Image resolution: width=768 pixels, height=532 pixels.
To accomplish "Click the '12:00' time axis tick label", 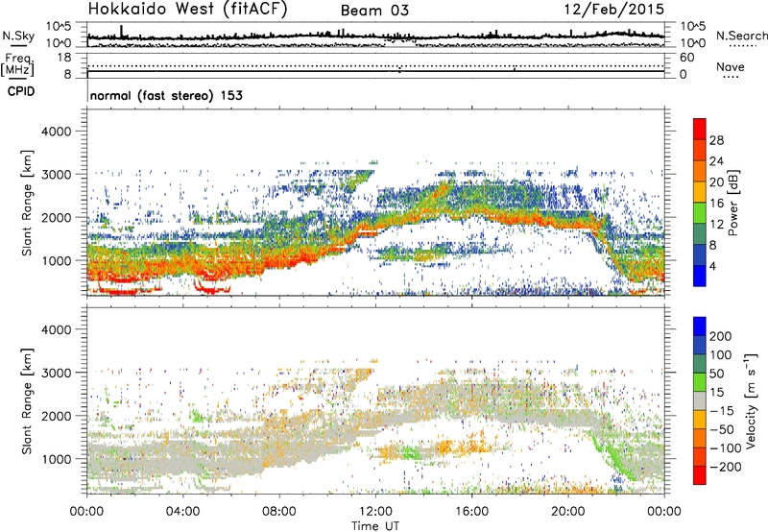I will tap(375, 512).
